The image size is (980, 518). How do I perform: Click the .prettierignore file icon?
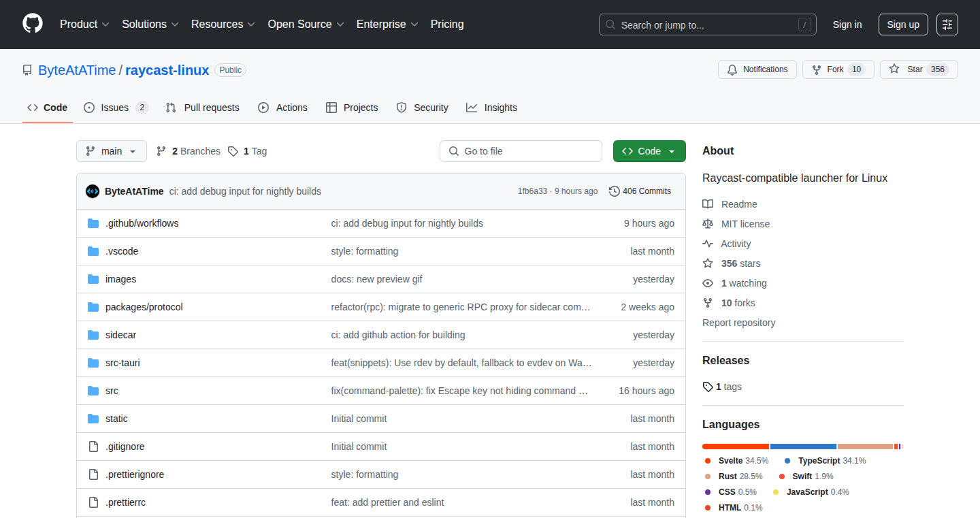click(93, 474)
